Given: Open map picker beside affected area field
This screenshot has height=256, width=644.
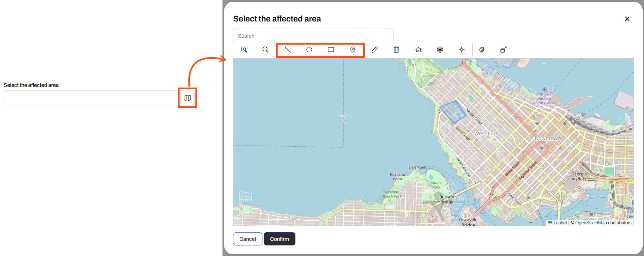Looking at the screenshot, I should (187, 98).
